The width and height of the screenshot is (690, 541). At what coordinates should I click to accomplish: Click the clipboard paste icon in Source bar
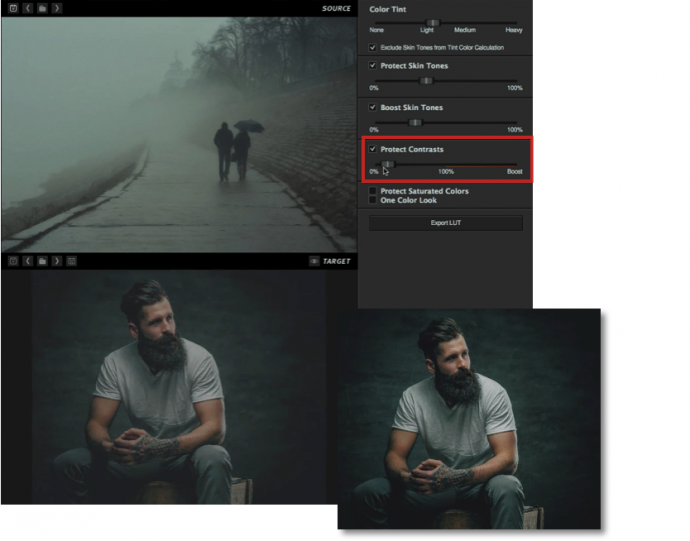(x=14, y=8)
